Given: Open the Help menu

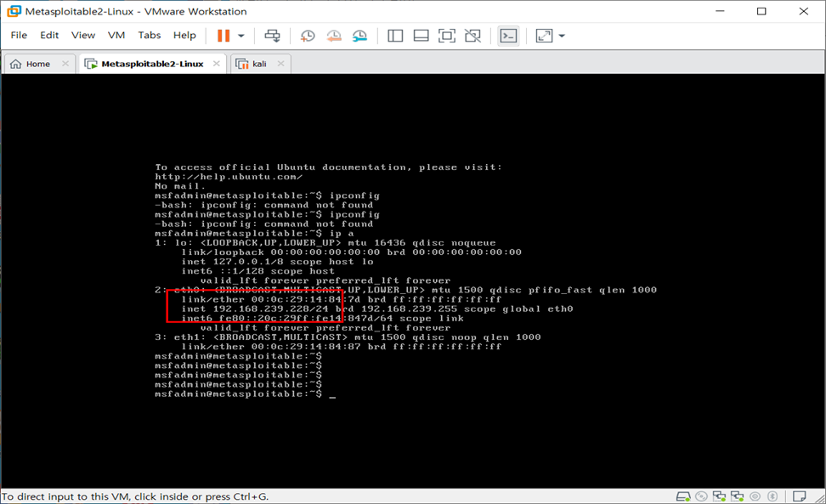Looking at the screenshot, I should click(x=184, y=36).
